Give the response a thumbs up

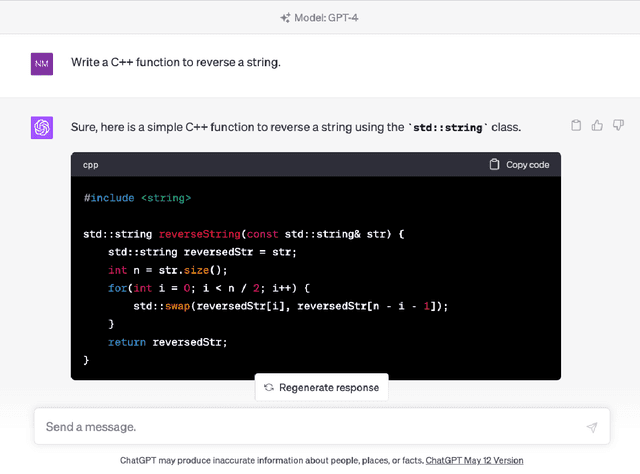[597, 126]
